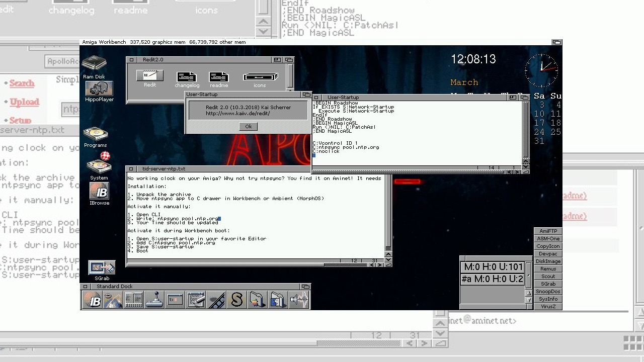
Task: Launch the speaker waveform audio icon in dock
Action: [299, 300]
